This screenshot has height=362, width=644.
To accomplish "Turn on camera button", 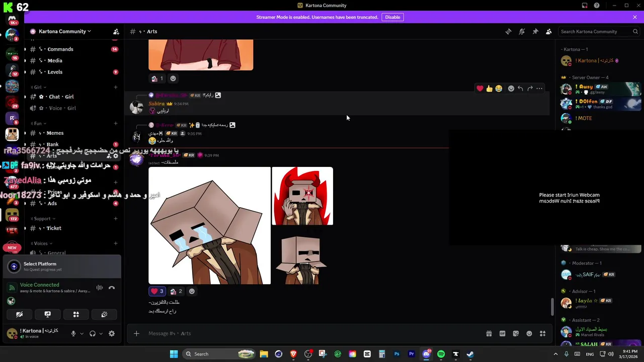I will pyautogui.click(x=19, y=314).
